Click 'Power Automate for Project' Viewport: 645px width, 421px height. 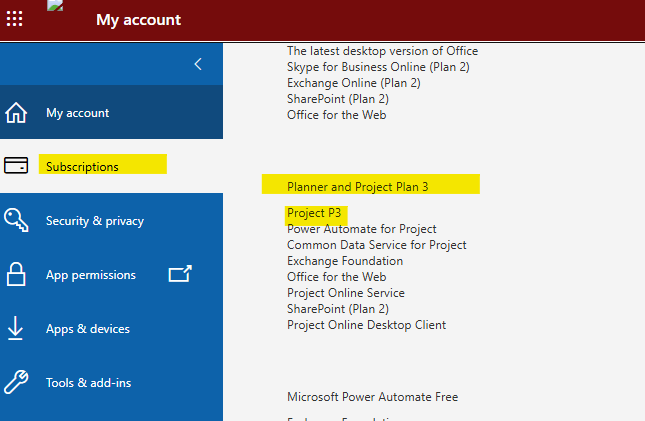[x=362, y=229]
